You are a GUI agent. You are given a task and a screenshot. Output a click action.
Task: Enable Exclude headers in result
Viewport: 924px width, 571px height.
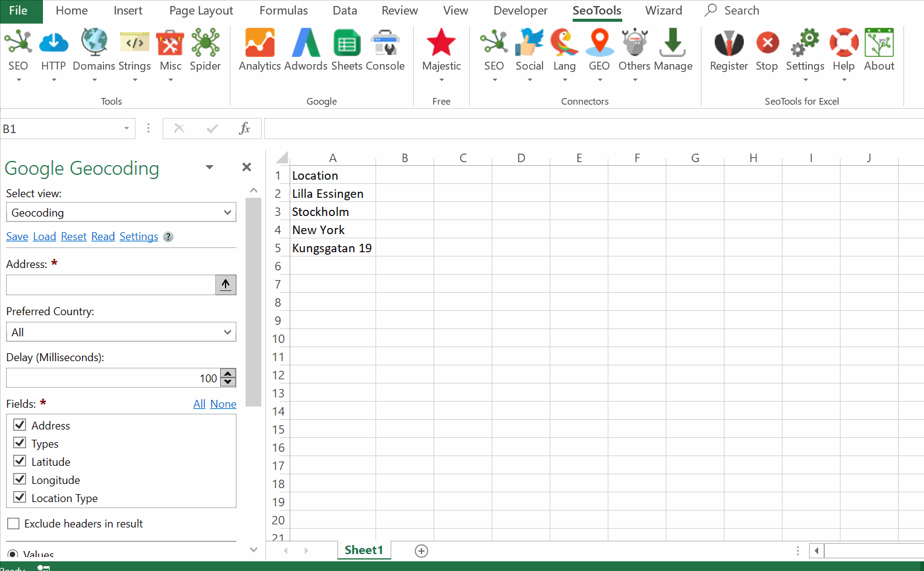(13, 523)
